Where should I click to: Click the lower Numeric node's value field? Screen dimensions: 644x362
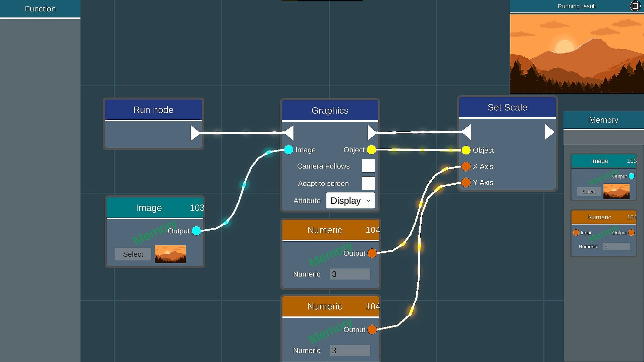click(x=350, y=350)
